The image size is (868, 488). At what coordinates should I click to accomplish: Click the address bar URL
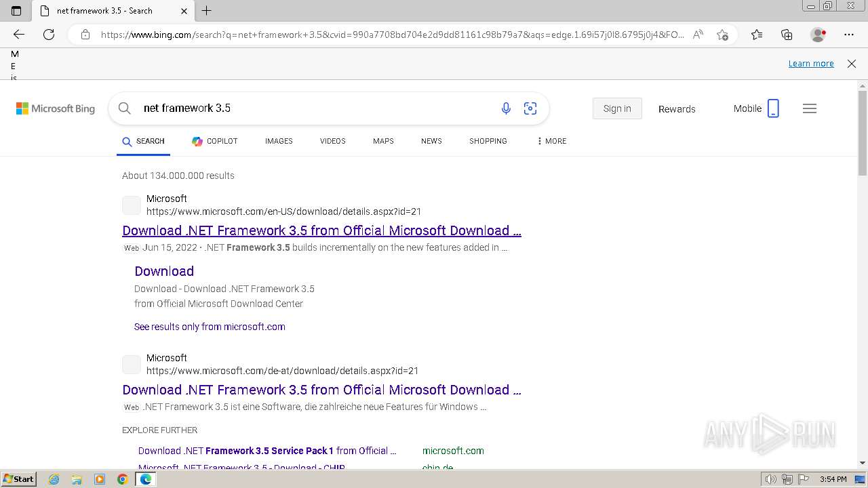coord(392,35)
